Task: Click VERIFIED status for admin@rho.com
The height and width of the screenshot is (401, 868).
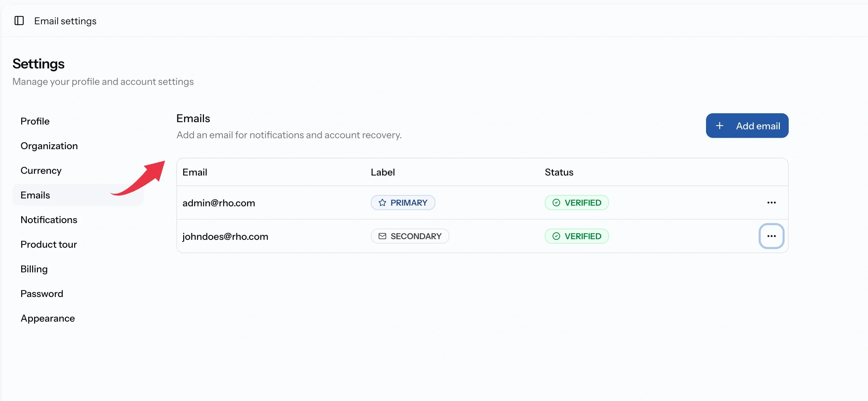Action: (x=577, y=203)
